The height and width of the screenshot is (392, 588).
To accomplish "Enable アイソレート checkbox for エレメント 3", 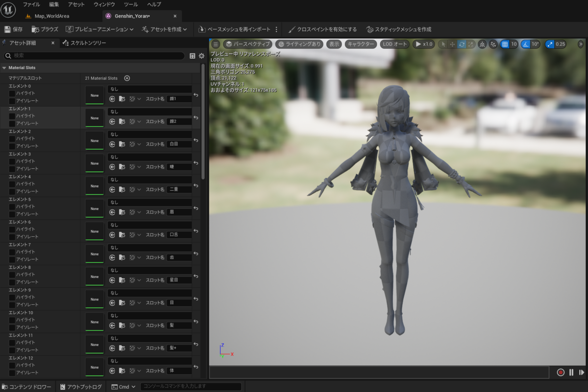I will [12, 168].
